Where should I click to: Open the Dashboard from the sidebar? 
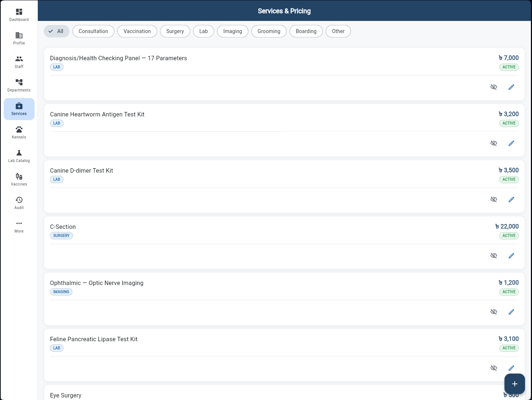(19, 15)
